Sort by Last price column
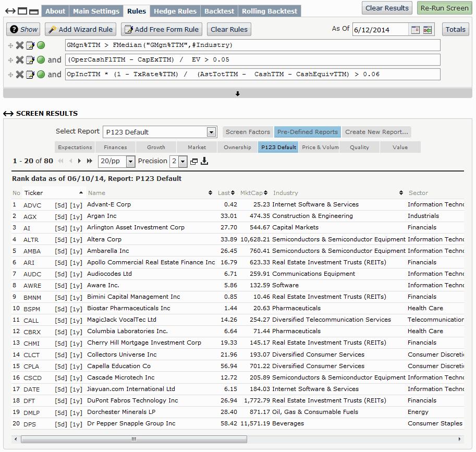The height and width of the screenshot is (452, 476). coord(233,193)
